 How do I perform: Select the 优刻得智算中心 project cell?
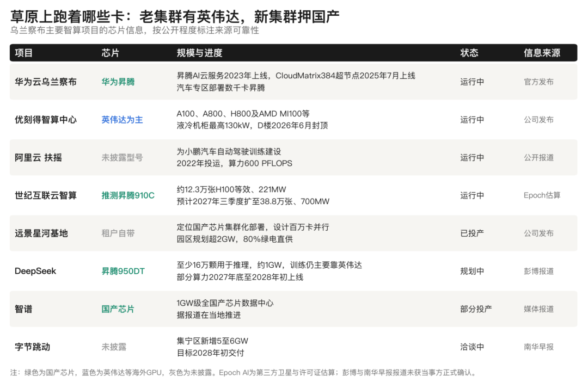(x=46, y=120)
